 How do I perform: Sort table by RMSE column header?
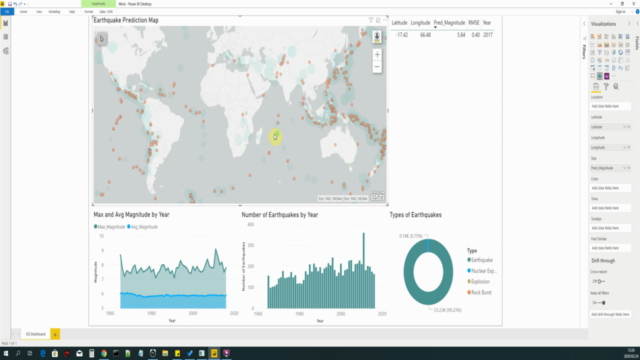(473, 23)
